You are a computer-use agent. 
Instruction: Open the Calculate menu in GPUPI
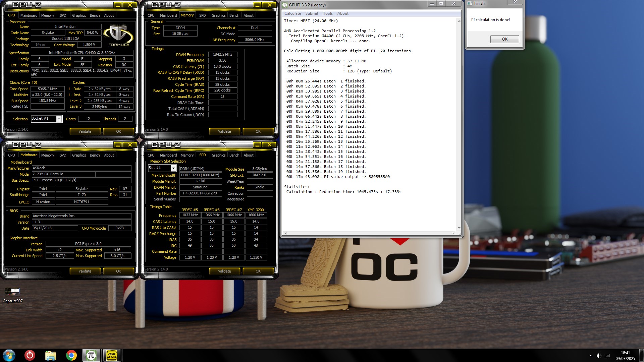click(292, 13)
